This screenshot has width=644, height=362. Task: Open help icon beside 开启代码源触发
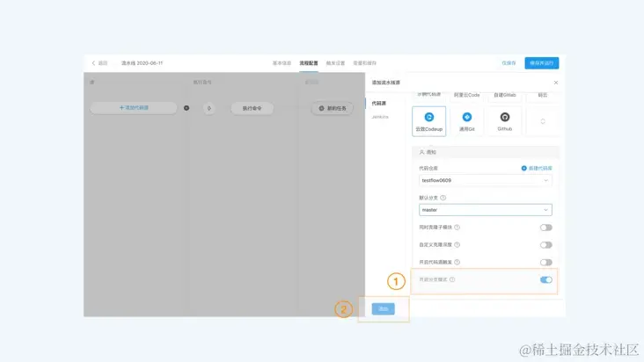click(x=457, y=262)
